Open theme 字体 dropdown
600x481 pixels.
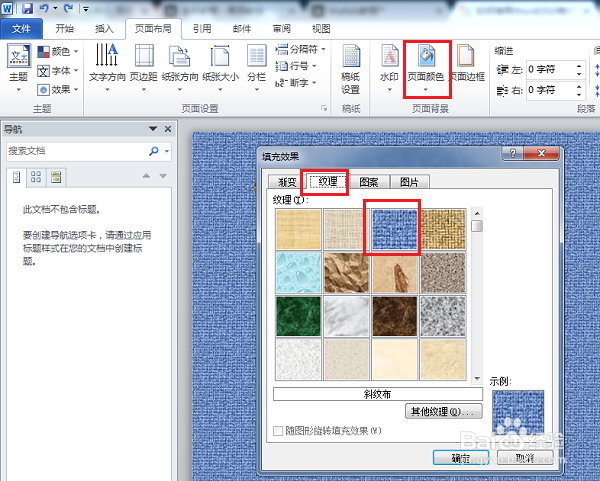58,70
